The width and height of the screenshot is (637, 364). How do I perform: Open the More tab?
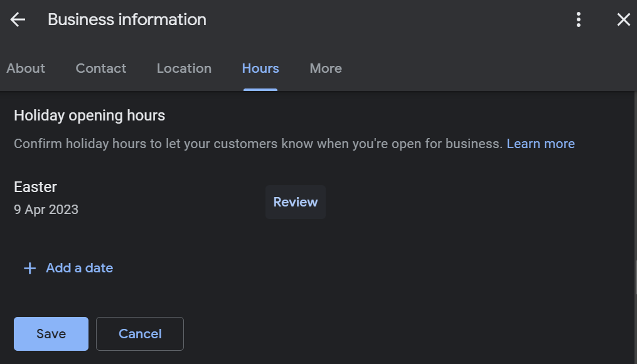point(326,68)
